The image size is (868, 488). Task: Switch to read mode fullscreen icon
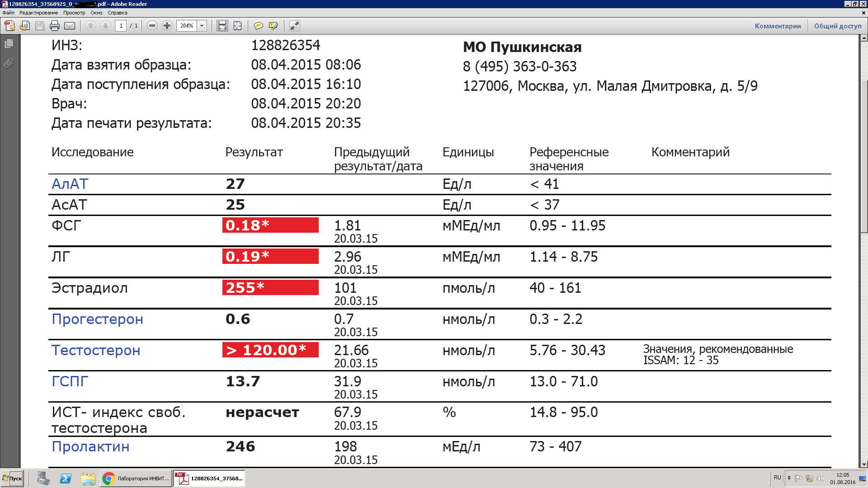tap(295, 26)
